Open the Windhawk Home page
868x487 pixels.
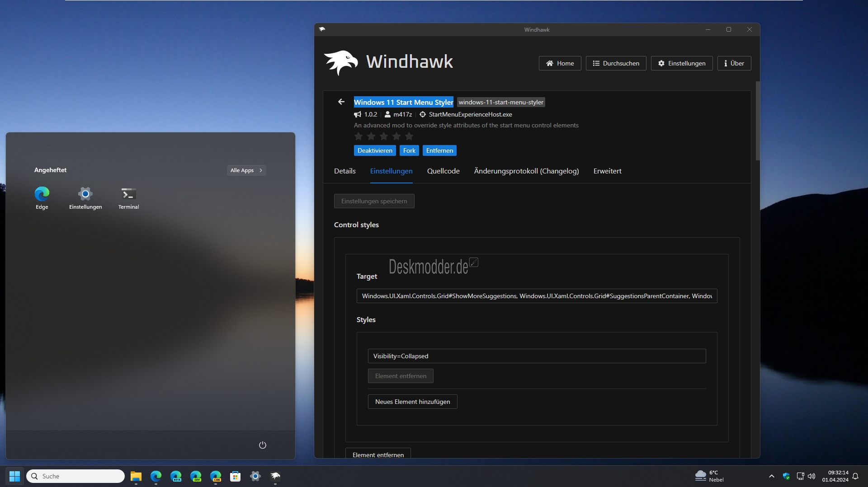pos(560,63)
